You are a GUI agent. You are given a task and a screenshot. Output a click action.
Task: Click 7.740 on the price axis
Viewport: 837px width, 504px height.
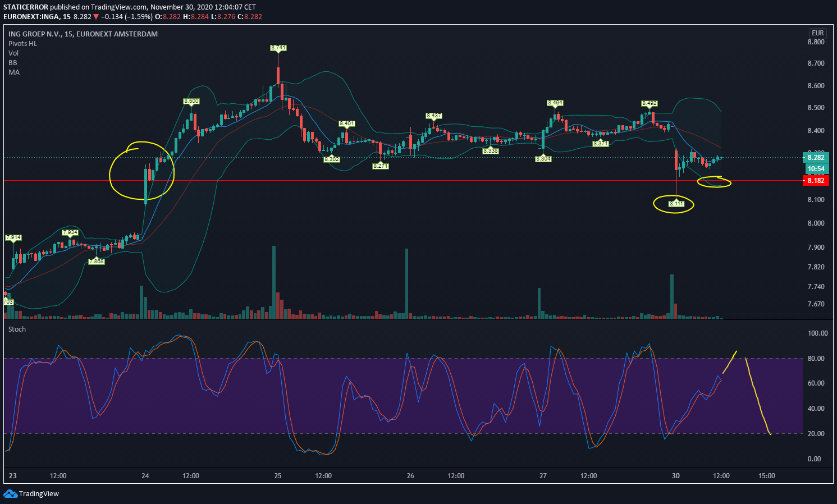click(816, 287)
